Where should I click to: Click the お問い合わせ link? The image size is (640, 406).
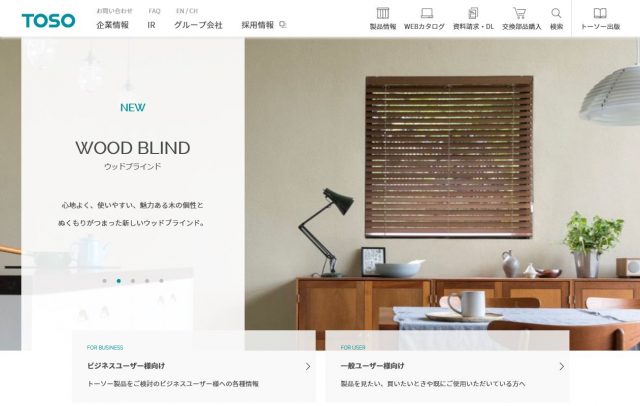tap(114, 11)
